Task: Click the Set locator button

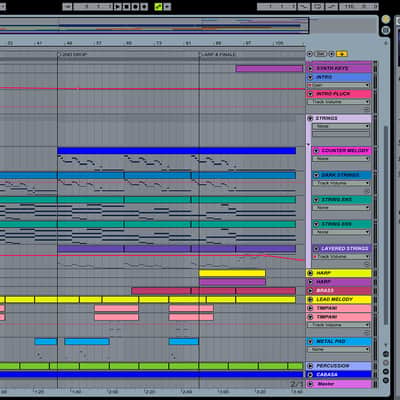Action: (x=321, y=54)
